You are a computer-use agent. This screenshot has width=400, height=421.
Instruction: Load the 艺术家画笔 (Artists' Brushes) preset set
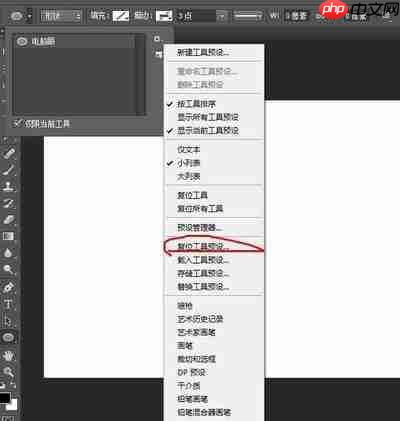[214, 332]
